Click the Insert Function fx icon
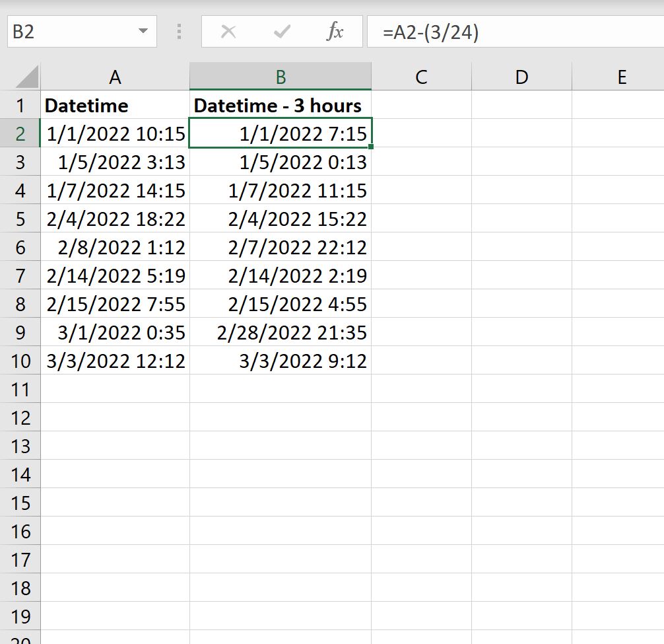Viewport: 664px width, 644px height. pyautogui.click(x=337, y=31)
